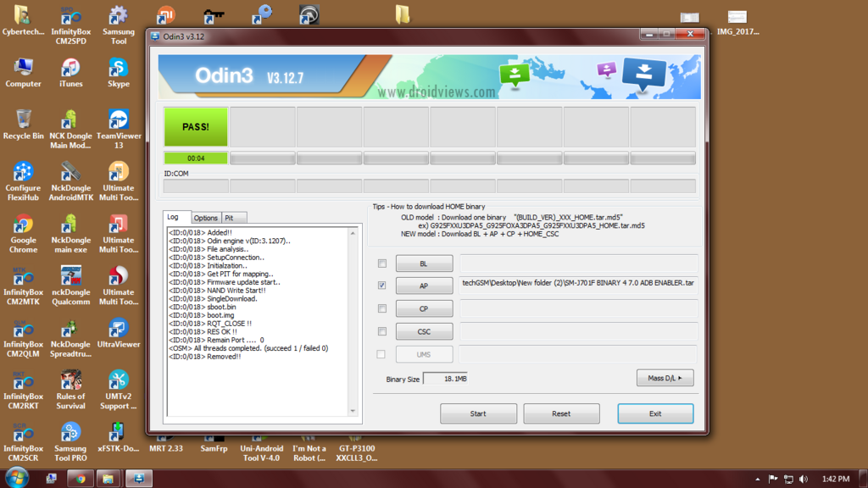Viewport: 868px width, 488px height.
Task: Click the Reset button in Odin
Action: tap(561, 413)
